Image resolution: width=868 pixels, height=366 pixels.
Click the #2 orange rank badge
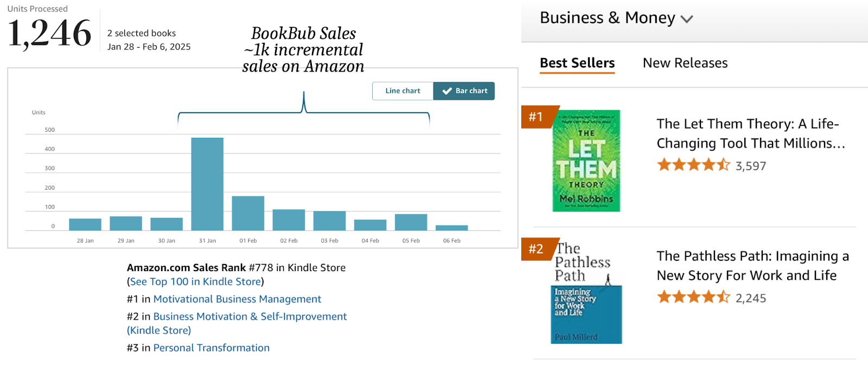point(538,249)
